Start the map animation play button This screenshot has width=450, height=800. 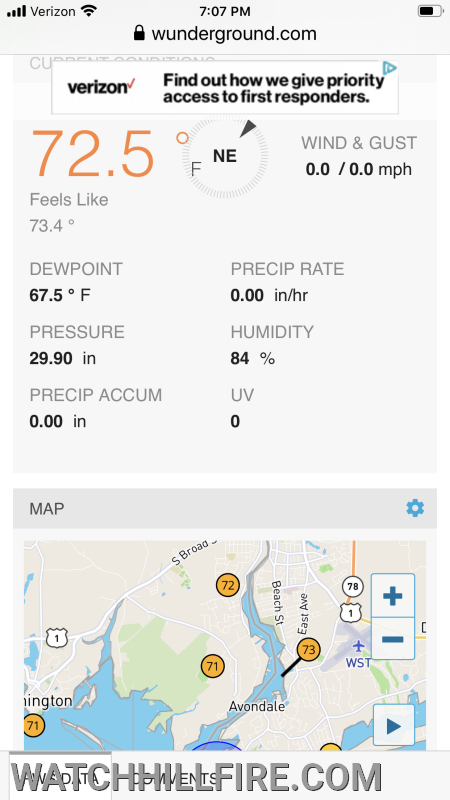(x=393, y=726)
